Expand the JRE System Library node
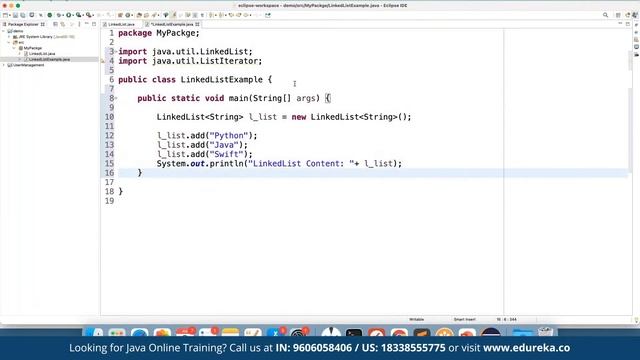The image size is (640, 360). point(9,37)
